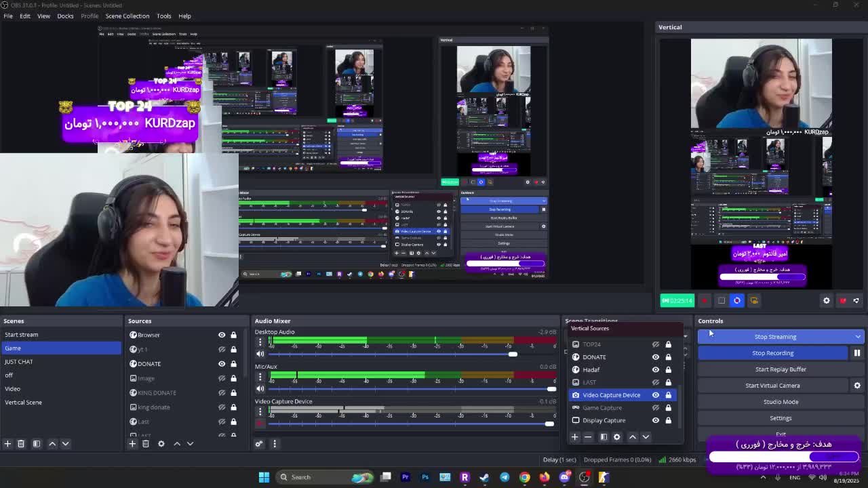Open Telegram from taskbar

pos(505,477)
